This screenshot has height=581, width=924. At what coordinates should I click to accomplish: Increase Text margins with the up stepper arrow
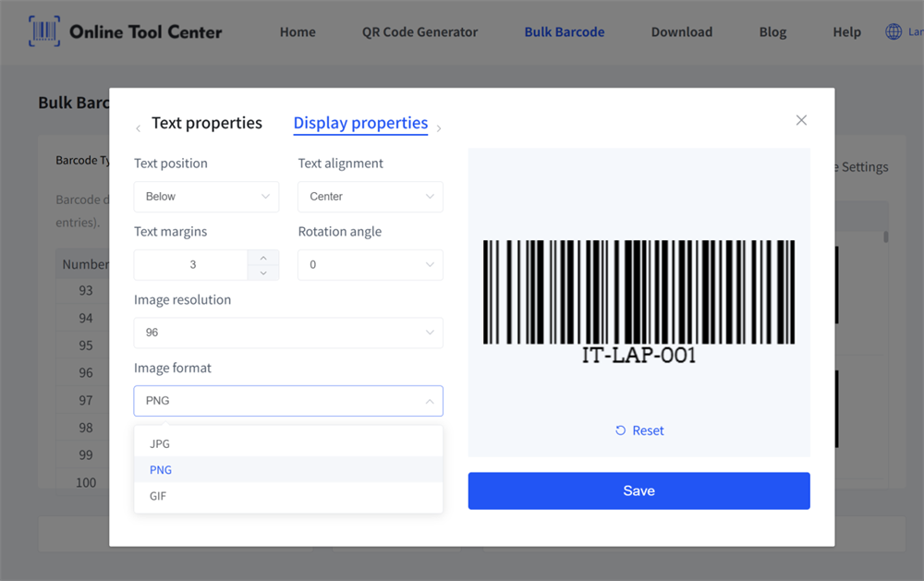click(x=263, y=258)
